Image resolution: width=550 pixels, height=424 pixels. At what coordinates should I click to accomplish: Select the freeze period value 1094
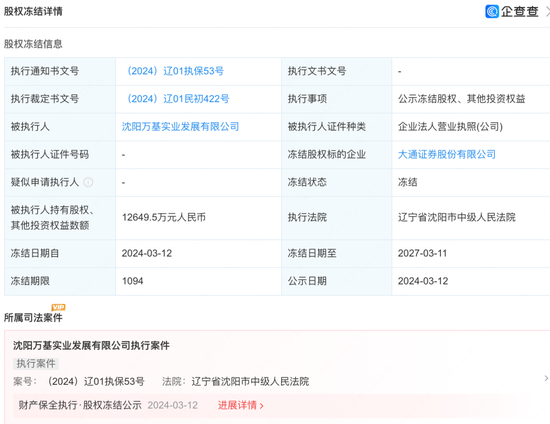click(133, 281)
